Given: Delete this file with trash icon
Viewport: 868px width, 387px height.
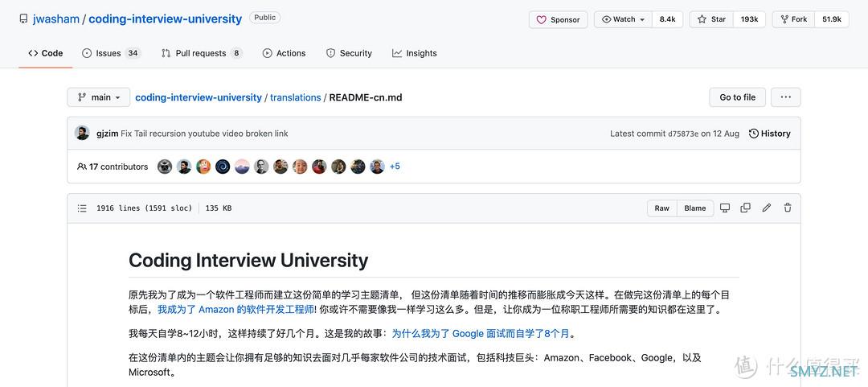Looking at the screenshot, I should click(787, 208).
